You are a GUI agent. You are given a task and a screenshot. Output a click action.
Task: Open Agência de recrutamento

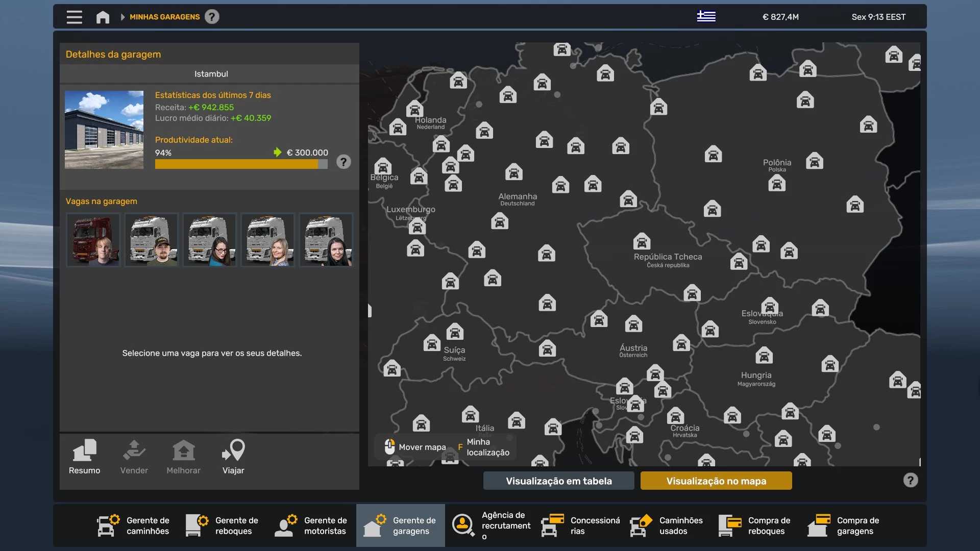(490, 525)
